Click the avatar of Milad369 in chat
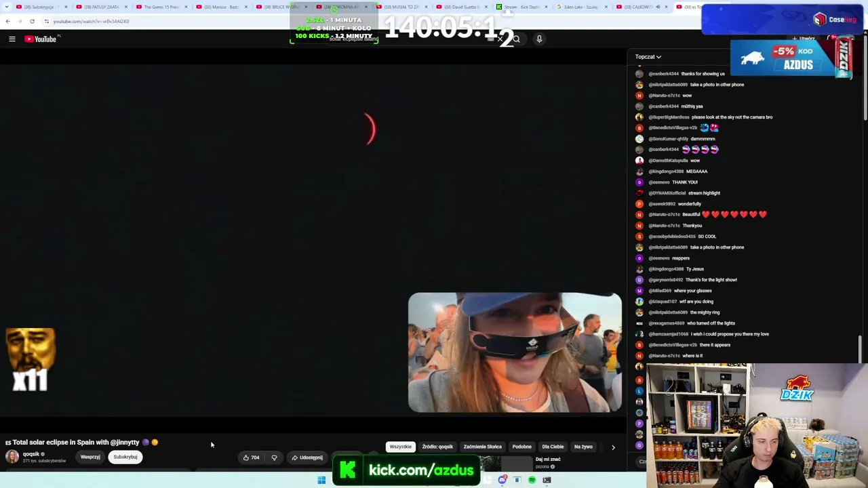868x488 pixels. pos(639,291)
